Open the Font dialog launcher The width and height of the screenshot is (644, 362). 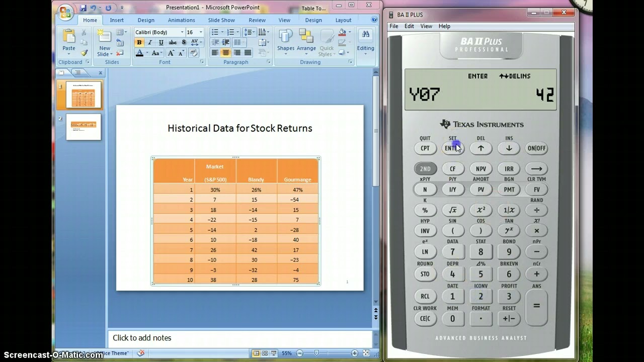pyautogui.click(x=202, y=62)
